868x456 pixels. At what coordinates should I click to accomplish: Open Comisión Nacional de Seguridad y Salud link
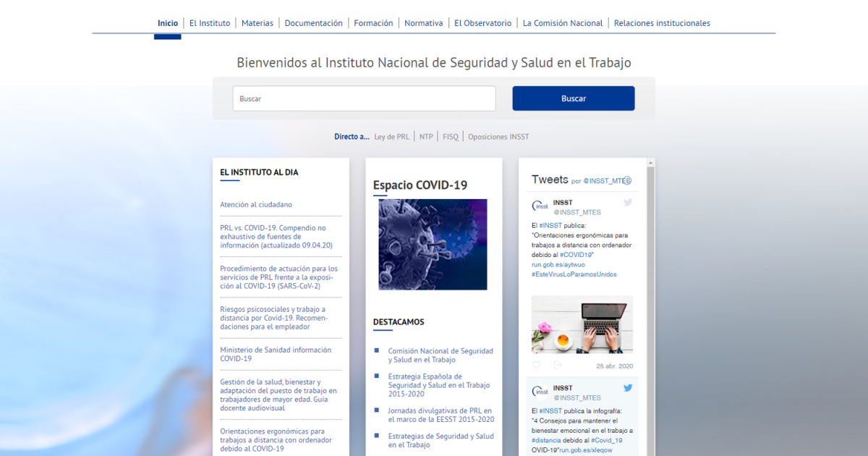441,355
